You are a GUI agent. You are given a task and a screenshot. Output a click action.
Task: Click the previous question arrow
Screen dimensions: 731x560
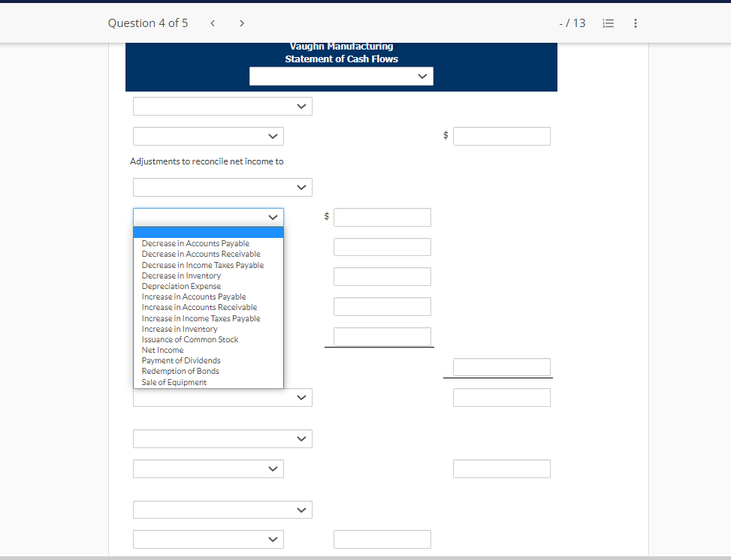click(x=213, y=23)
